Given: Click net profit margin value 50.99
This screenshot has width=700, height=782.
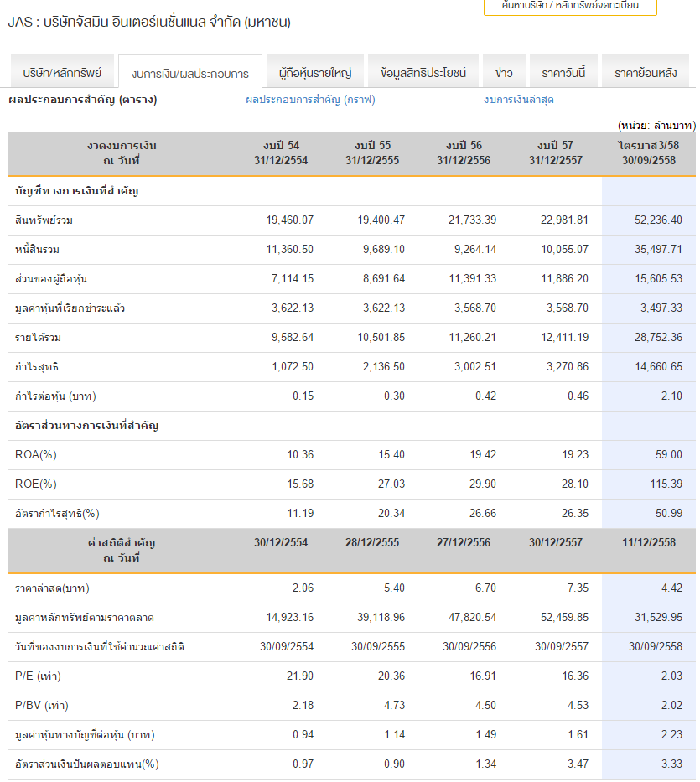Looking at the screenshot, I should (669, 514).
